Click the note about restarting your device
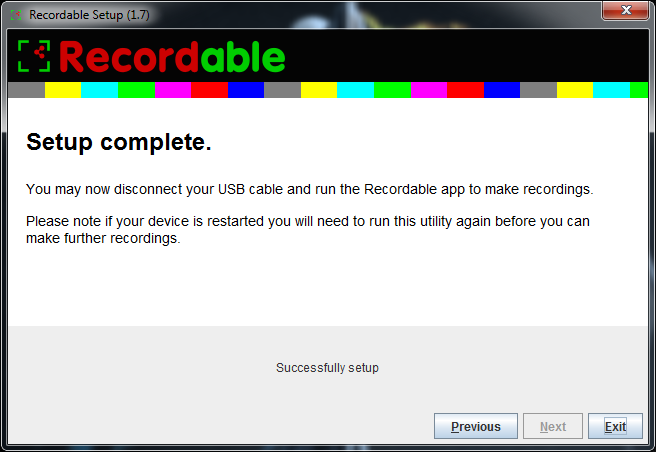Screen dimensions: 656x452 tap(308, 229)
